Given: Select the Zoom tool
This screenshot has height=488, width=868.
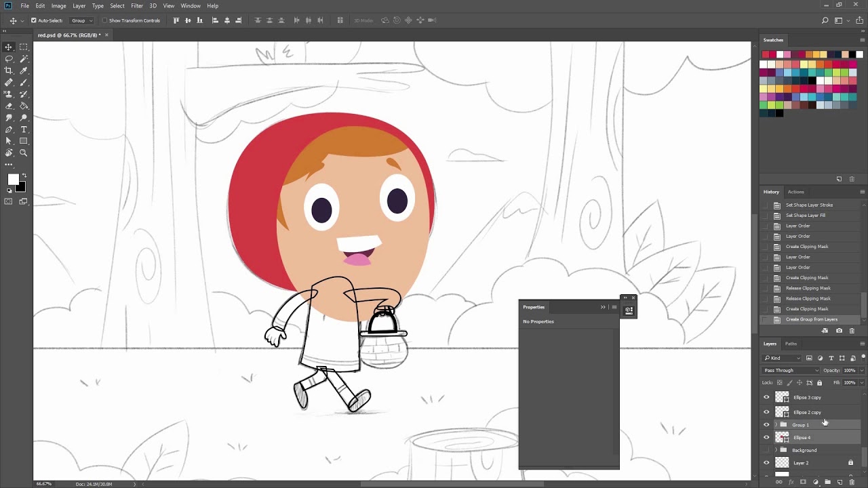Looking at the screenshot, I should click(24, 152).
